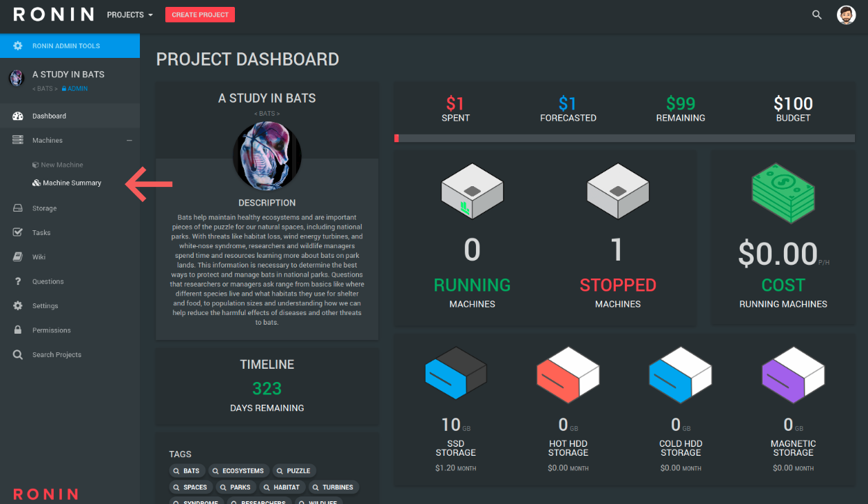Click the budget spending progress bar

pyautogui.click(x=624, y=139)
